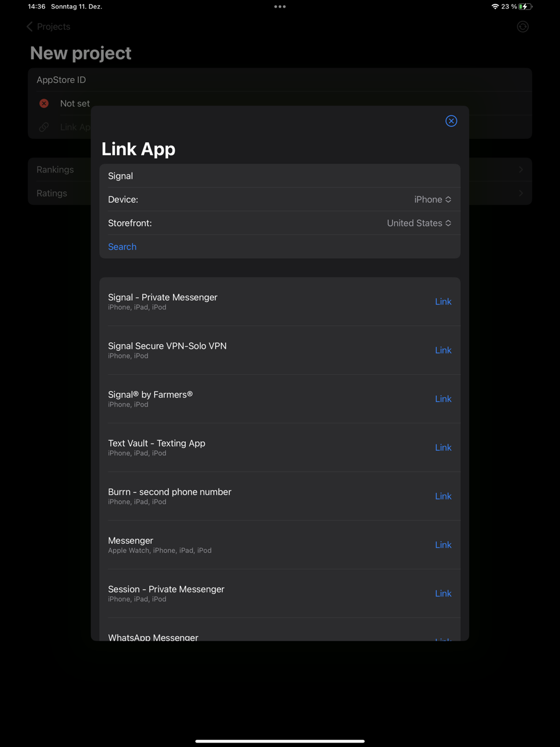
Task: Link Signal Secure VPN-Solo VPN
Action: click(443, 350)
